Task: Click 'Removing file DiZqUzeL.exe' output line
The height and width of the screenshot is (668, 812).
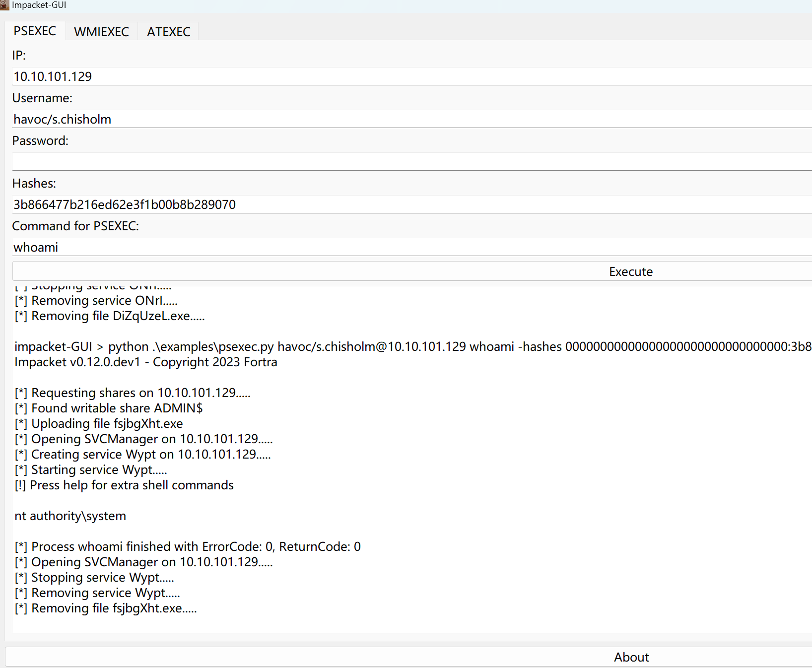Action: pyautogui.click(x=110, y=316)
